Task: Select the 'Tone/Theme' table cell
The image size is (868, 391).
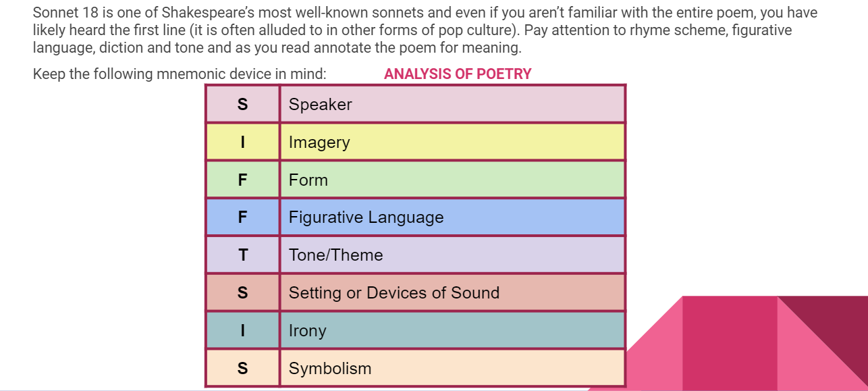Action: click(x=452, y=255)
